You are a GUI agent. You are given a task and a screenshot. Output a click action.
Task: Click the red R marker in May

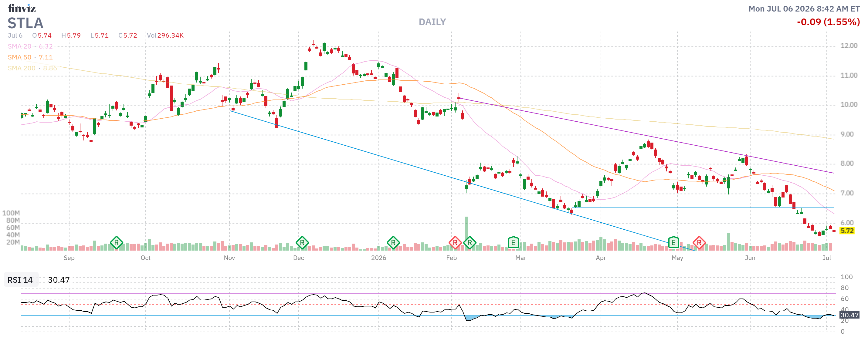699,243
